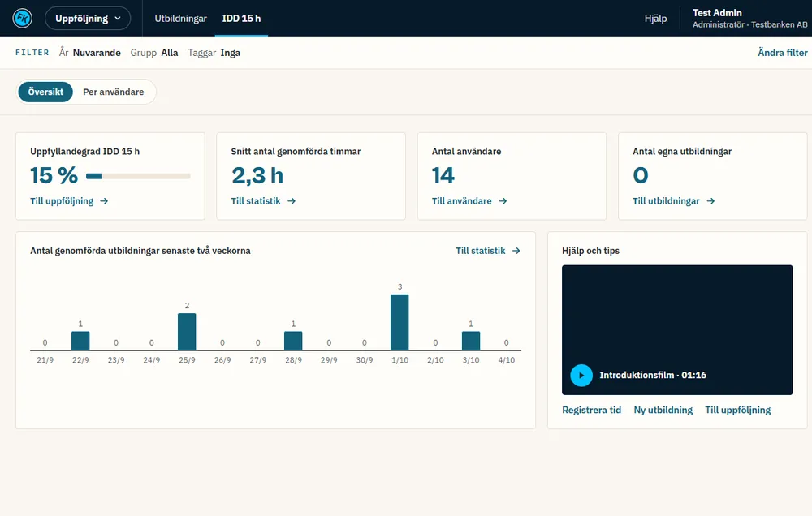Click the chart bar for 28/9

click(x=293, y=341)
